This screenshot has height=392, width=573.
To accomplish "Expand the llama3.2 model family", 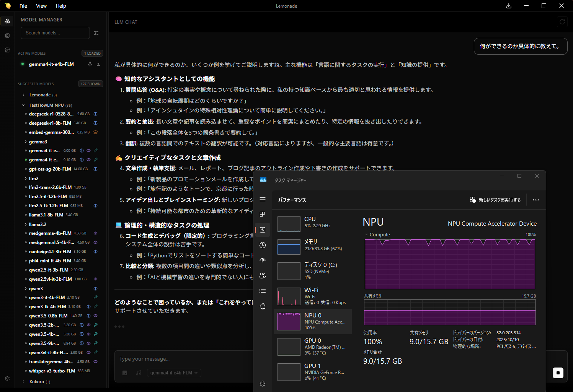I will click(26, 224).
